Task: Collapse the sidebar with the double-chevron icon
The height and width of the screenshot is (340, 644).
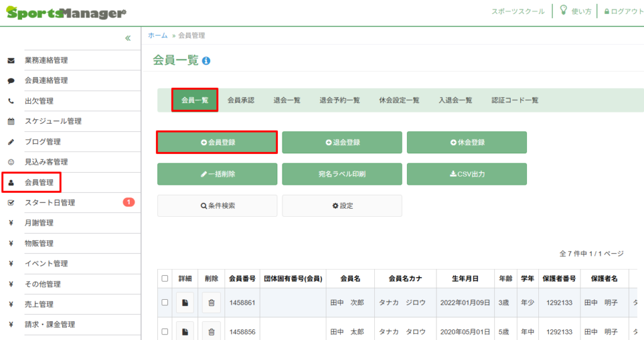Action: click(128, 38)
